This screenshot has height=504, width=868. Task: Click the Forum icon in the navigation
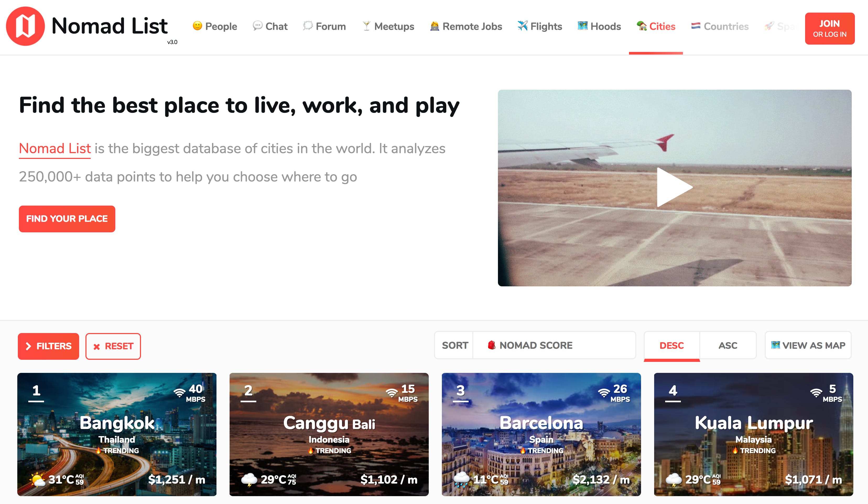[x=308, y=26]
